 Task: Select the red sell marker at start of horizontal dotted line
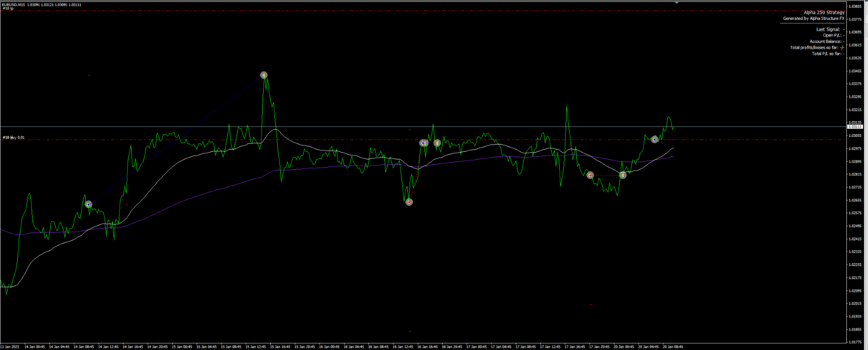[590, 175]
